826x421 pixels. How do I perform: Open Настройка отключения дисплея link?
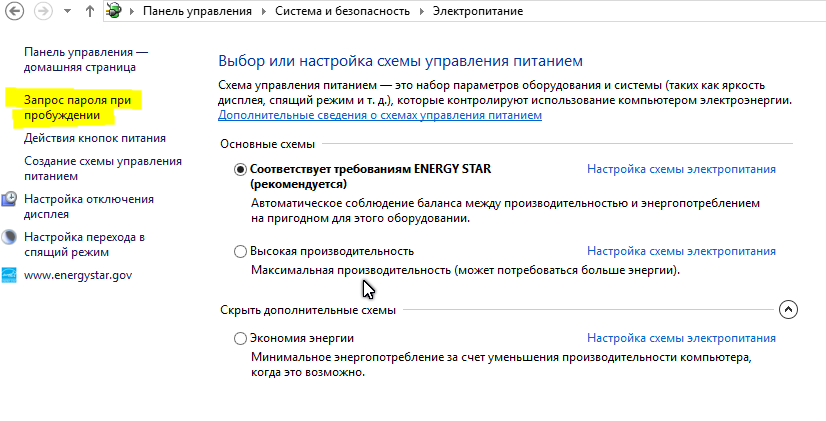pyautogui.click(x=89, y=207)
